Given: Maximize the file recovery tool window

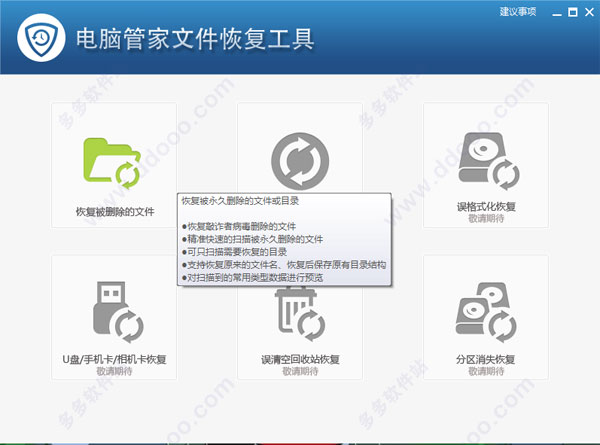Looking at the screenshot, I should (573, 12).
